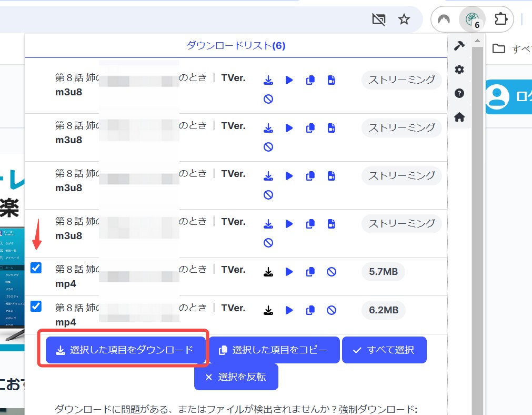This screenshot has width=532, height=415.
Task: Click ダウンロードリスト(6) header
Action: 236,45
